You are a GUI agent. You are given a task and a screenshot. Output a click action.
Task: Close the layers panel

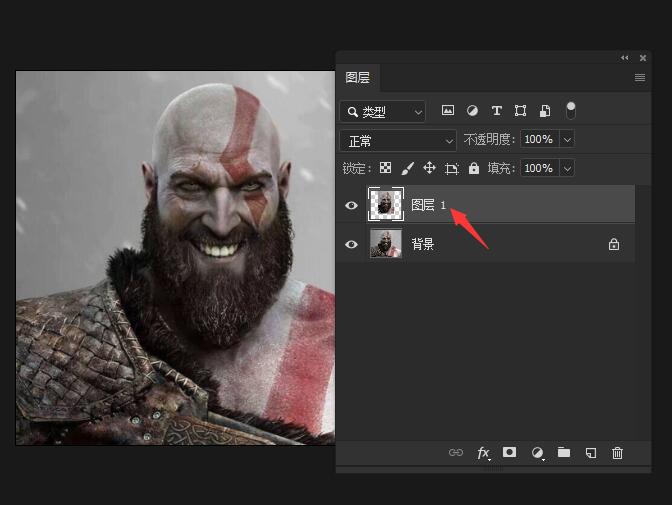pyautogui.click(x=643, y=58)
